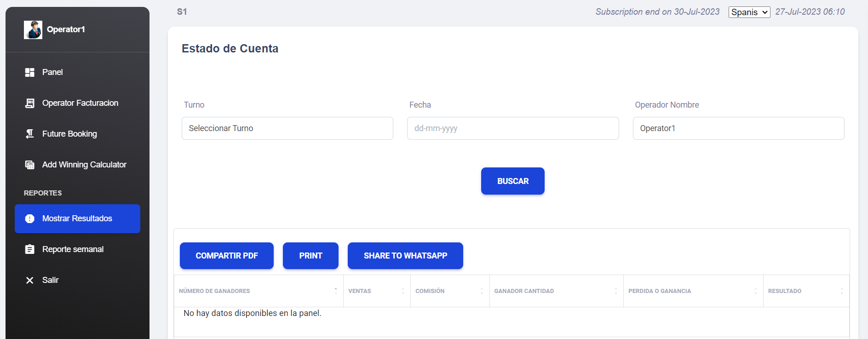Open the Panel dashboard icon

click(x=30, y=72)
